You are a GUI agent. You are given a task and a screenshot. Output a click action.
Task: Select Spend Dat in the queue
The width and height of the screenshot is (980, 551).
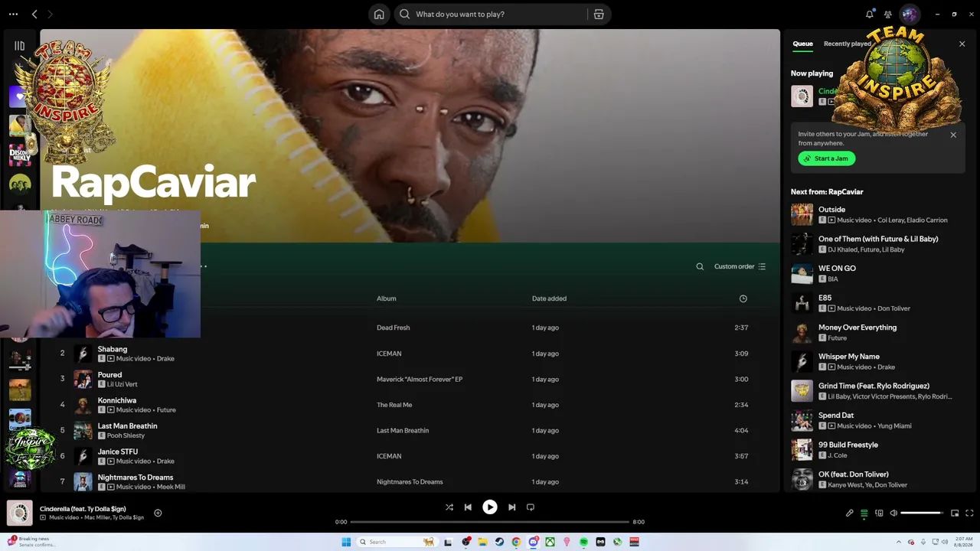(877, 420)
